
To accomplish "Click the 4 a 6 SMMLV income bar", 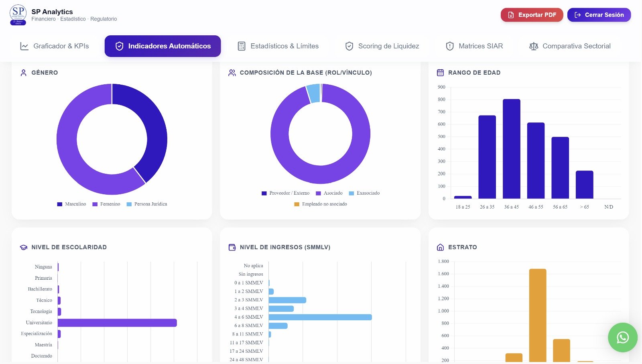I will click(x=320, y=317).
